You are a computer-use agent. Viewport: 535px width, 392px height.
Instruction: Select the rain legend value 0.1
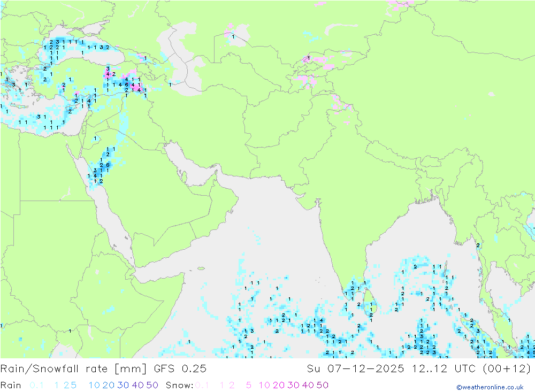pyautogui.click(x=36, y=385)
